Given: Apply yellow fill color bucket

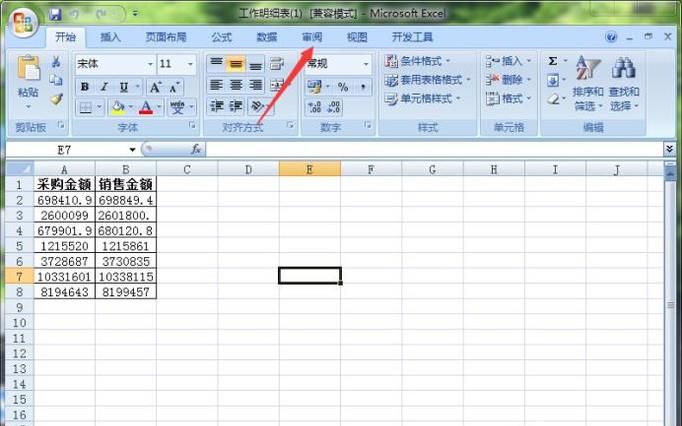Looking at the screenshot, I should click(x=118, y=107).
